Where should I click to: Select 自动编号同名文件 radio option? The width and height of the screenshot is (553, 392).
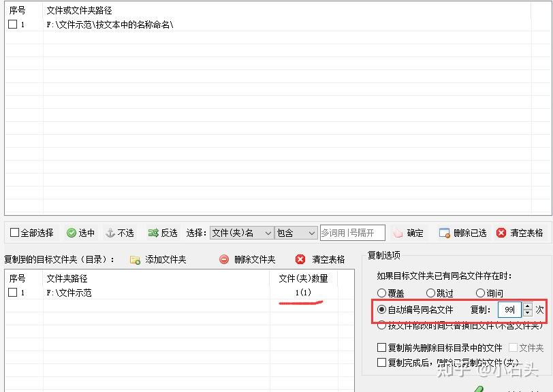381,310
